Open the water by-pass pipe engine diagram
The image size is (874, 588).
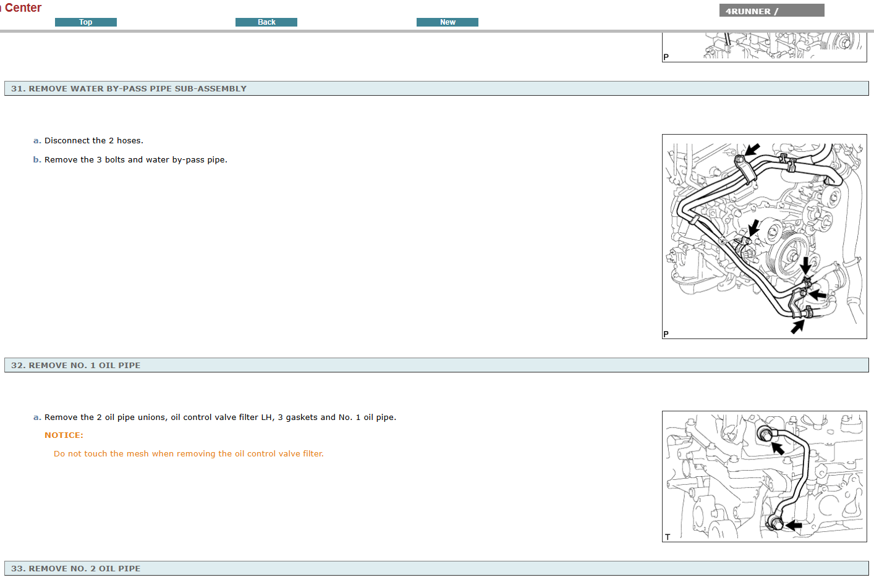pyautogui.click(x=764, y=237)
